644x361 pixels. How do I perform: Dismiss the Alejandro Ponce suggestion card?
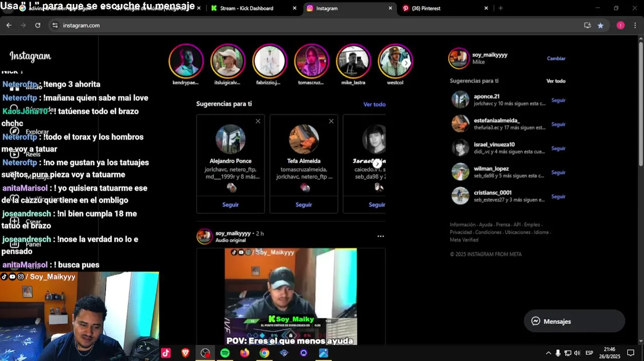(258, 121)
